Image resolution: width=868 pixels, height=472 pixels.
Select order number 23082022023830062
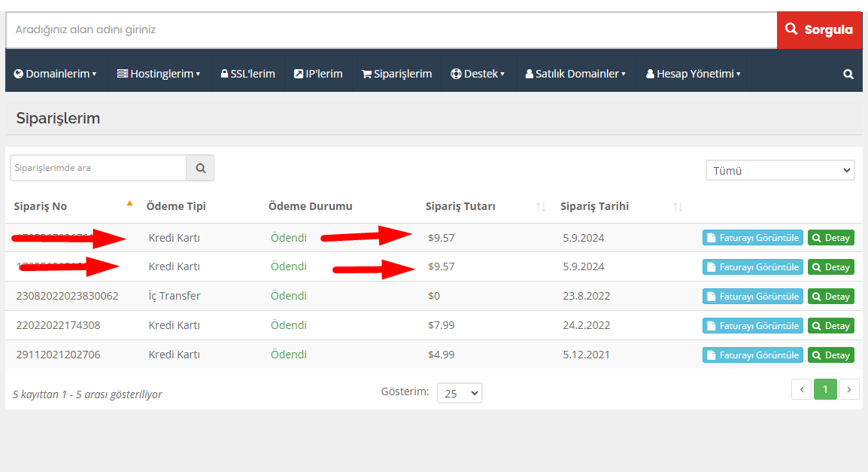[x=68, y=296]
